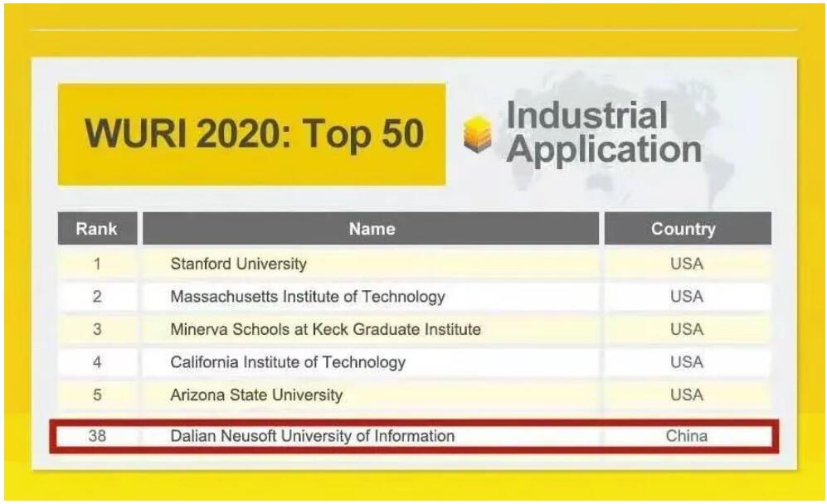Click the stacked cube Industrial Application icon
Image resolution: width=827 pixels, height=504 pixels.
pos(477,134)
